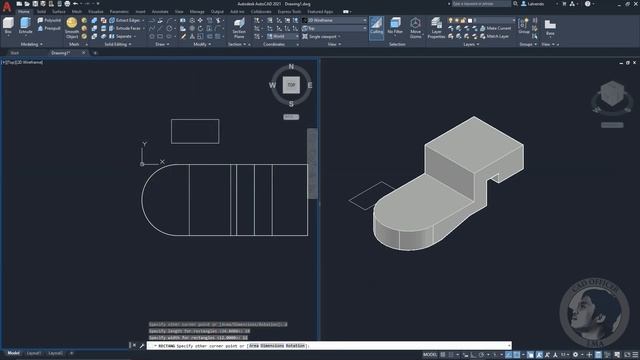The width and height of the screenshot is (640, 360).
Task: Click the Lalvendo user account name
Action: point(536,4)
